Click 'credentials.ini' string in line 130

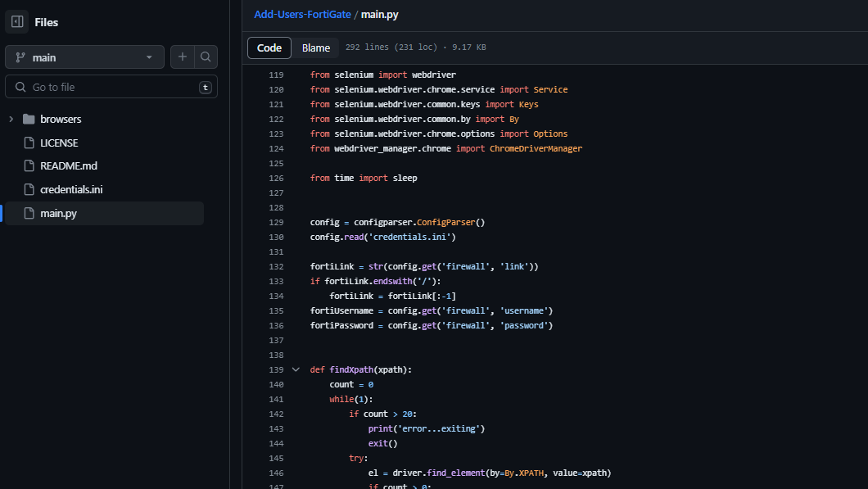[x=409, y=237]
